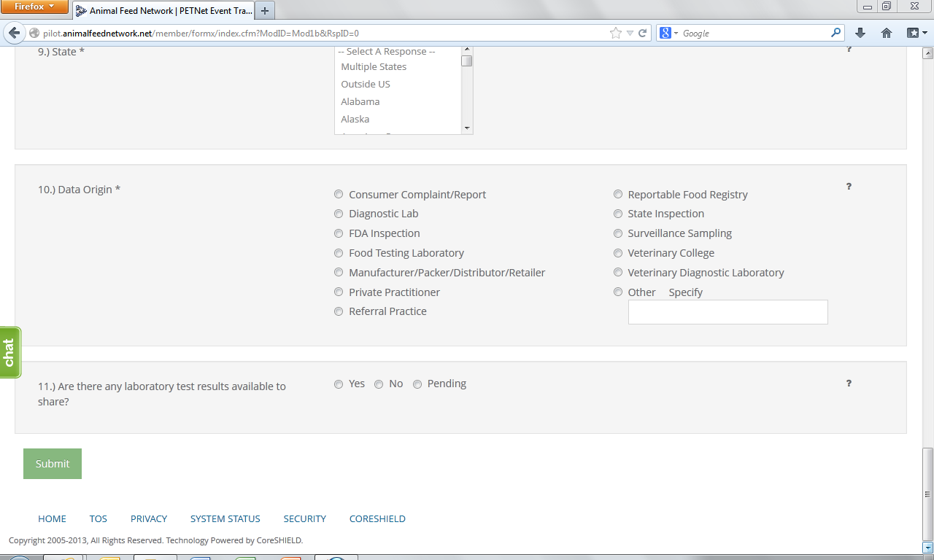Select the Other data origin radio

(x=618, y=292)
